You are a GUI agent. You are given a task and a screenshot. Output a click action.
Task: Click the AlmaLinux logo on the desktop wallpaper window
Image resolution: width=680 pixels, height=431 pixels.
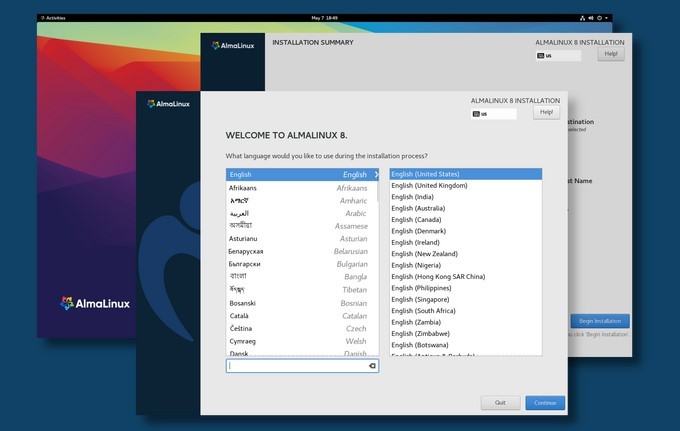click(95, 303)
